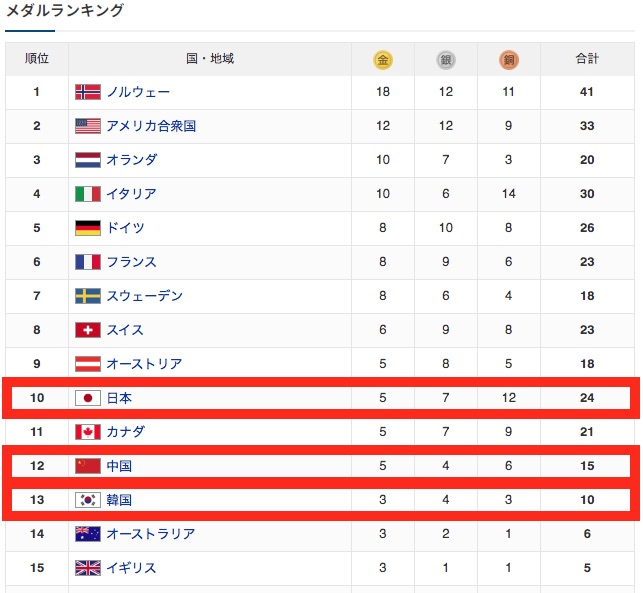Open the アメリカ合衆国 country link

[x=151, y=126]
